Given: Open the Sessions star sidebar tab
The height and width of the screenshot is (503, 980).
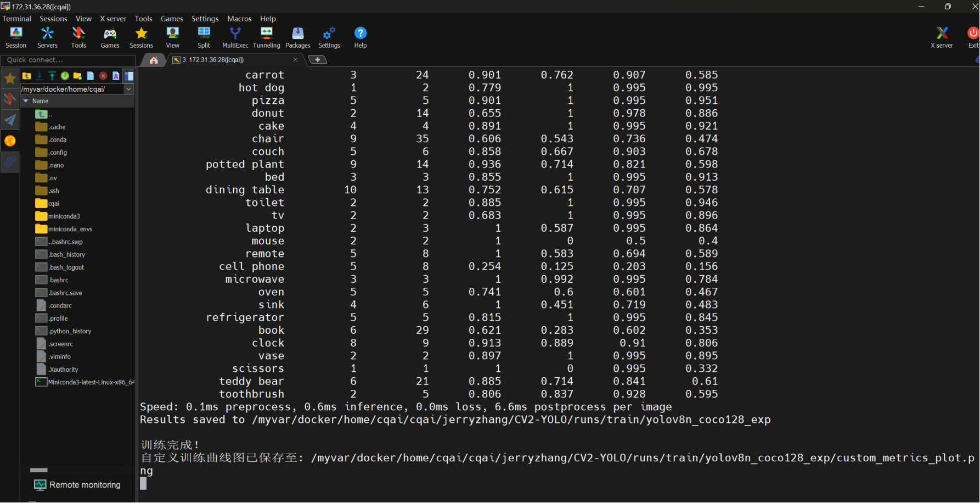Looking at the screenshot, I should 10,79.
